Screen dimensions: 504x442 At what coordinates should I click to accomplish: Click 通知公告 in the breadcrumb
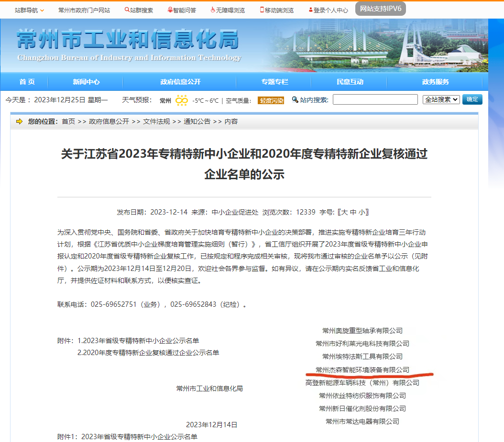pyautogui.click(x=197, y=122)
